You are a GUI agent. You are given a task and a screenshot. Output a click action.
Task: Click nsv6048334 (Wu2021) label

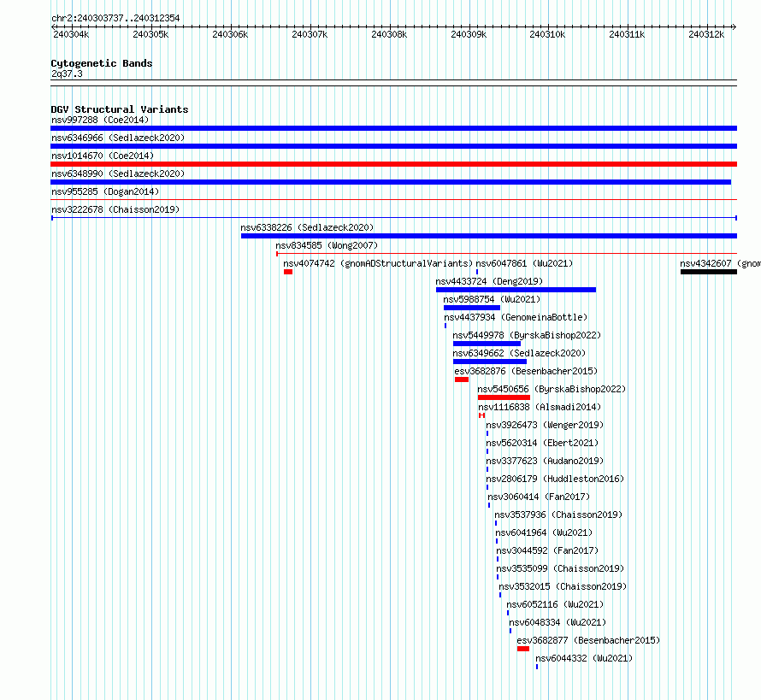click(x=557, y=622)
